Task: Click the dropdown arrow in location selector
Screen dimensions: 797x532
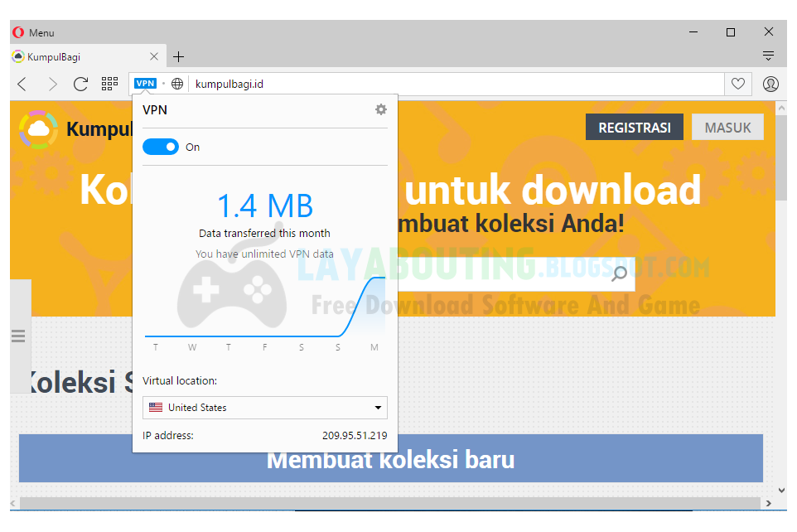Action: click(378, 408)
